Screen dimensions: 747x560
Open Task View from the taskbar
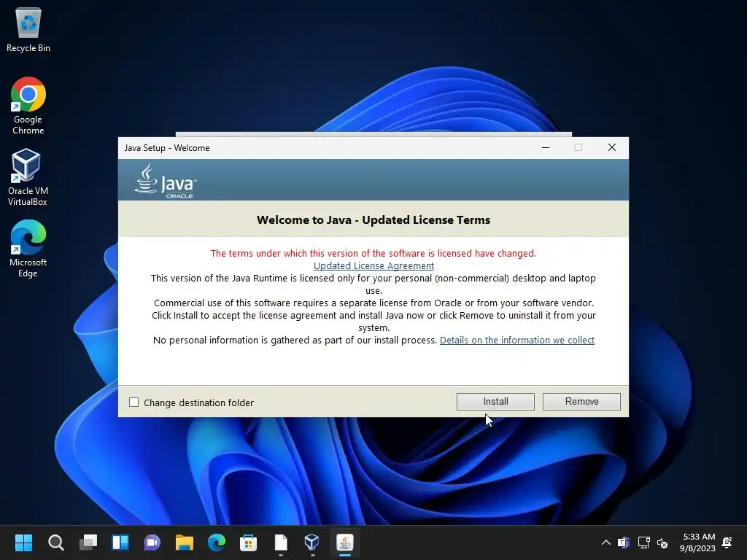pyautogui.click(x=88, y=542)
